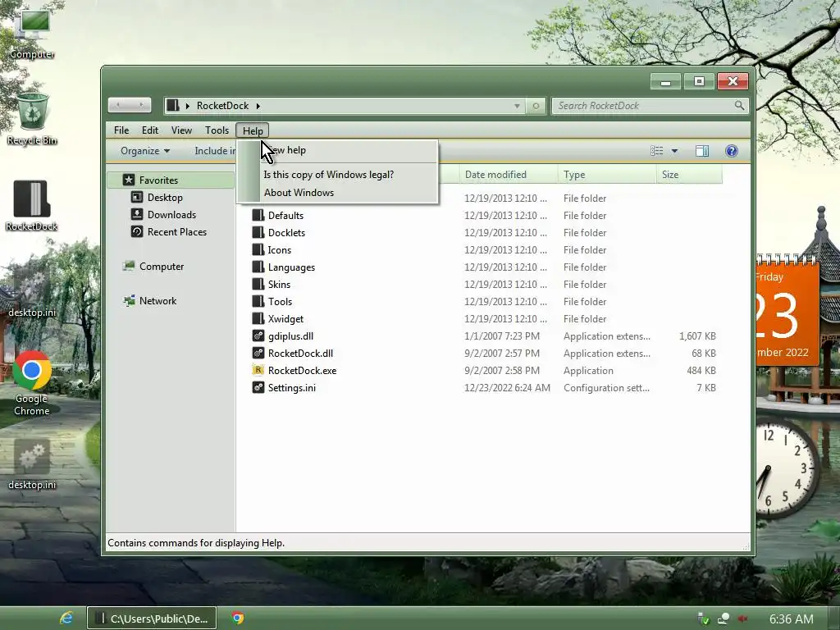Screen dimensions: 840x630
Task: Open the address bar history dropdown
Action: click(517, 106)
